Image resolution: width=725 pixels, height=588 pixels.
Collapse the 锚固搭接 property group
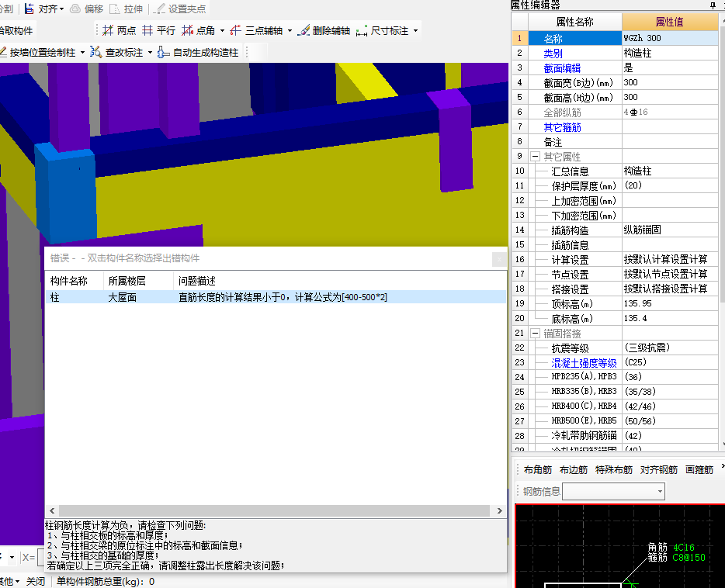tap(535, 333)
